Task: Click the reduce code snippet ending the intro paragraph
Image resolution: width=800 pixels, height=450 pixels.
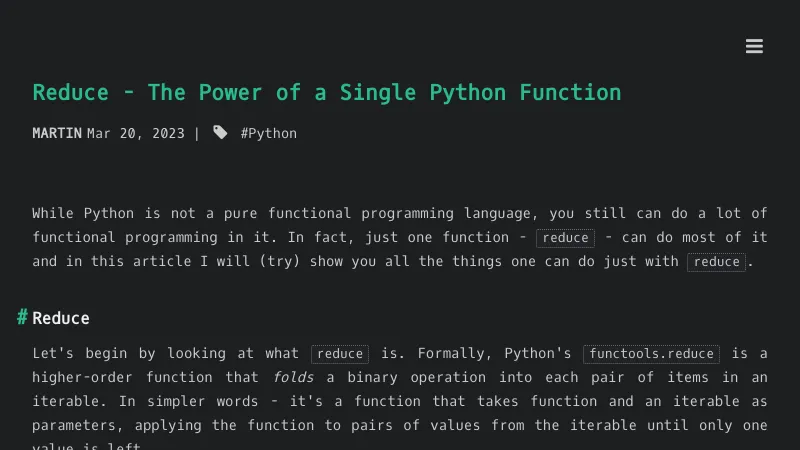Action: [x=716, y=262]
